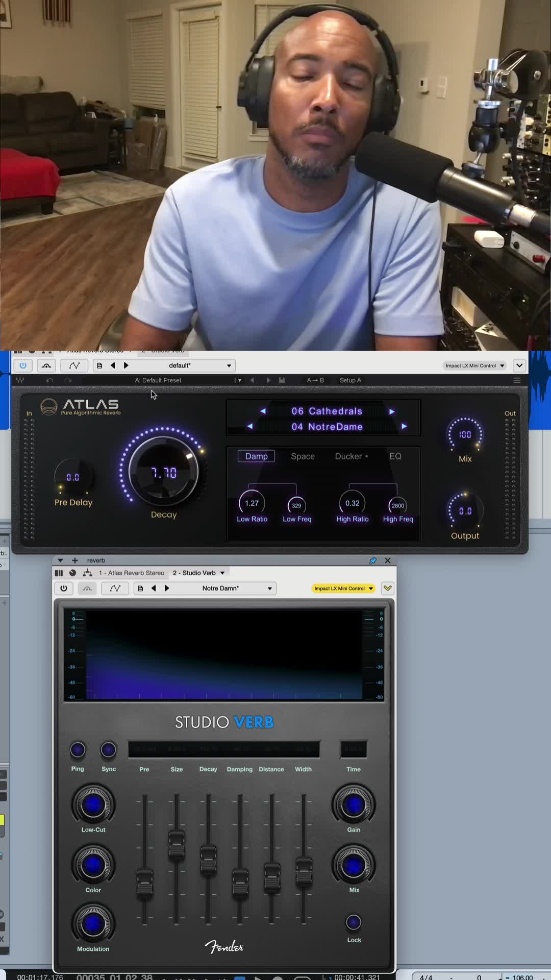Toggle Studio Verb power button
551x980 pixels.
[x=64, y=589]
